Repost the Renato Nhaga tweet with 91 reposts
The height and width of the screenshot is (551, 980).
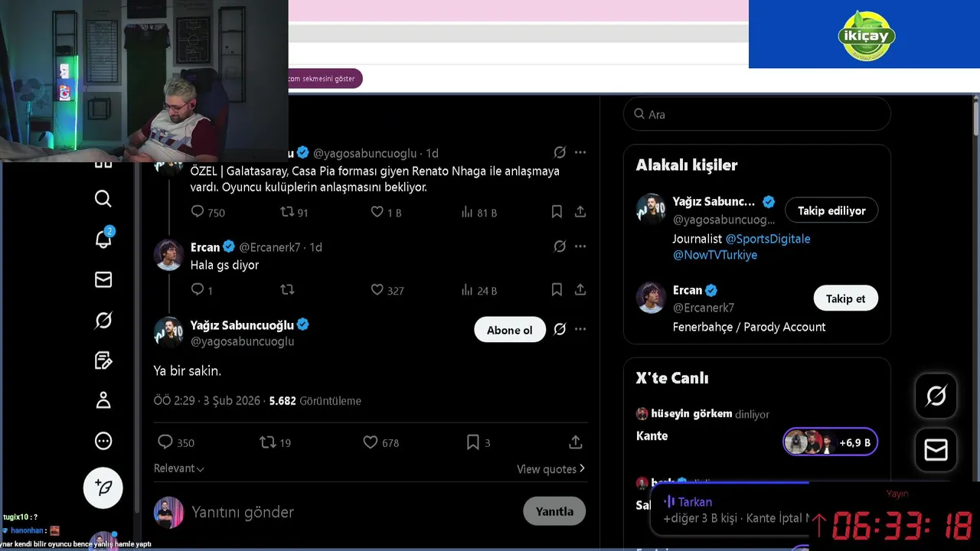pyautogui.click(x=287, y=212)
